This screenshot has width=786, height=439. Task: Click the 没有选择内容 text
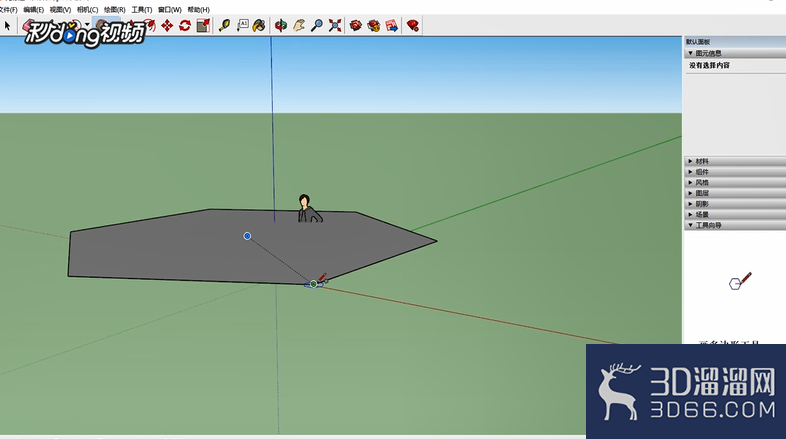(x=709, y=66)
